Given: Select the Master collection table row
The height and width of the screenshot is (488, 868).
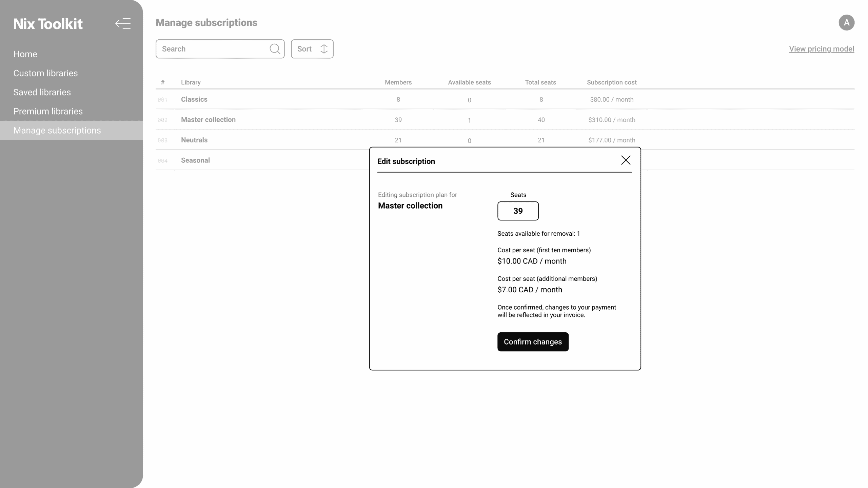Looking at the screenshot, I should click(208, 120).
